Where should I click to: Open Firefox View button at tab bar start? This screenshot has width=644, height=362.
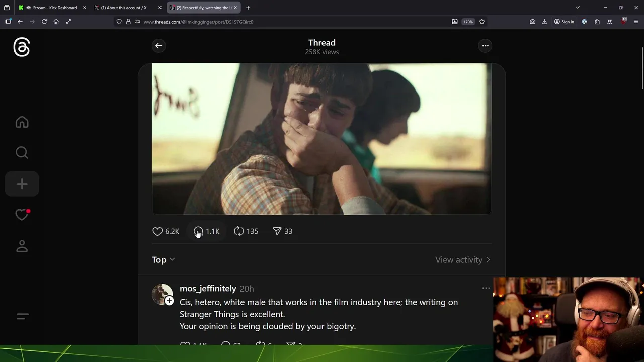click(x=7, y=8)
